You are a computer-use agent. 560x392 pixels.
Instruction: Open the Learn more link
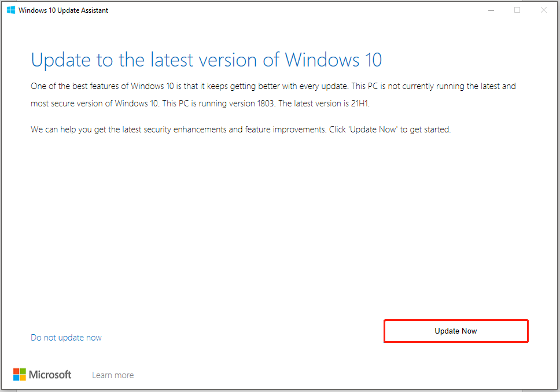(113, 375)
